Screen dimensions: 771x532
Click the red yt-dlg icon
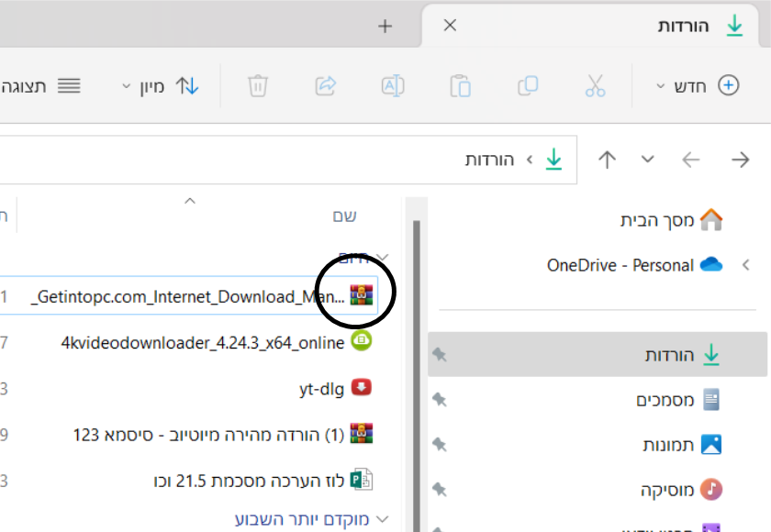362,388
